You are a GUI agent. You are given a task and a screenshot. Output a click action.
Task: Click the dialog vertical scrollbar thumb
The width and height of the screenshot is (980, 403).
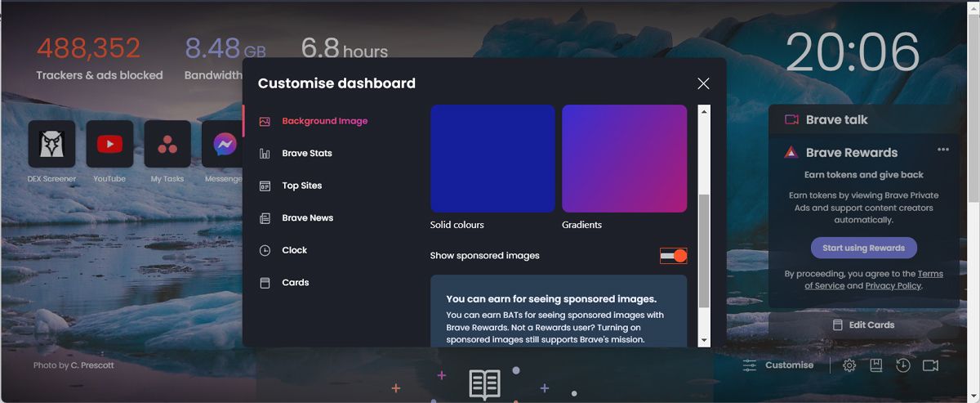pyautogui.click(x=704, y=252)
